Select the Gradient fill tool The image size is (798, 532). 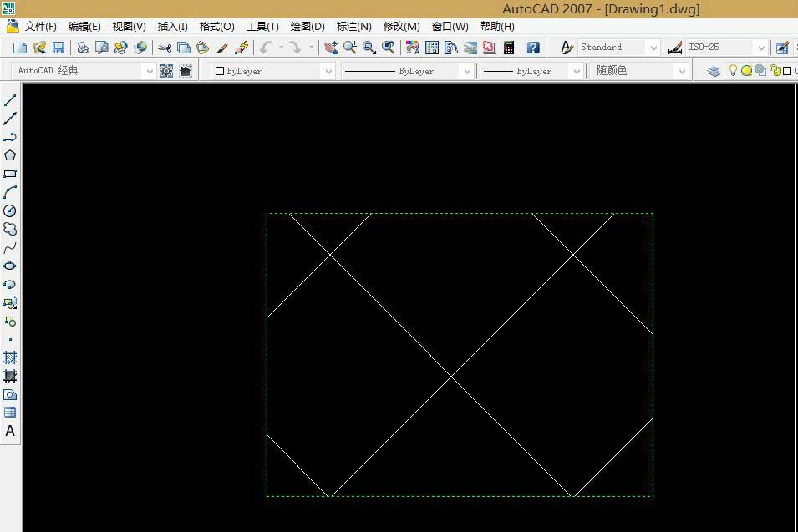pos(10,376)
